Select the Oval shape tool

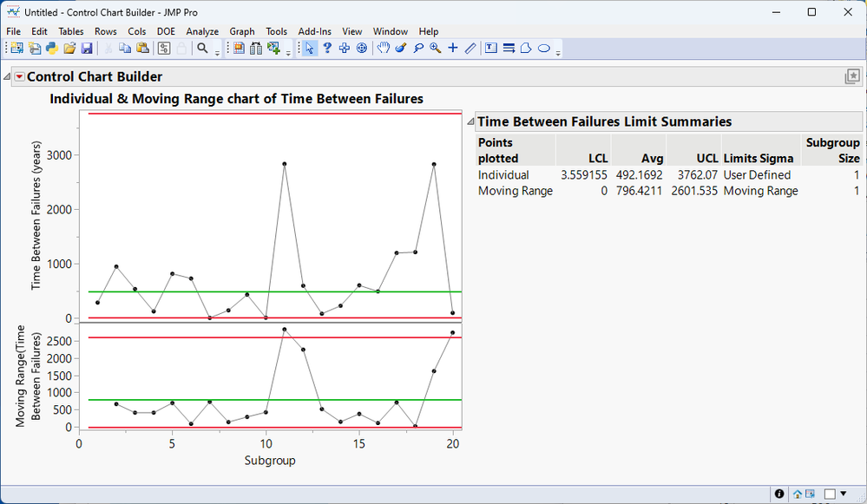544,48
